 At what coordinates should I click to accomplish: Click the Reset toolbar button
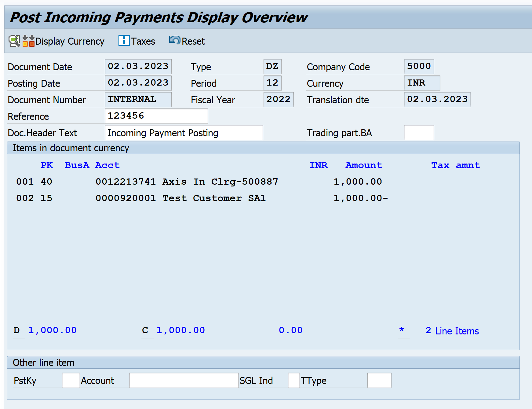point(187,41)
